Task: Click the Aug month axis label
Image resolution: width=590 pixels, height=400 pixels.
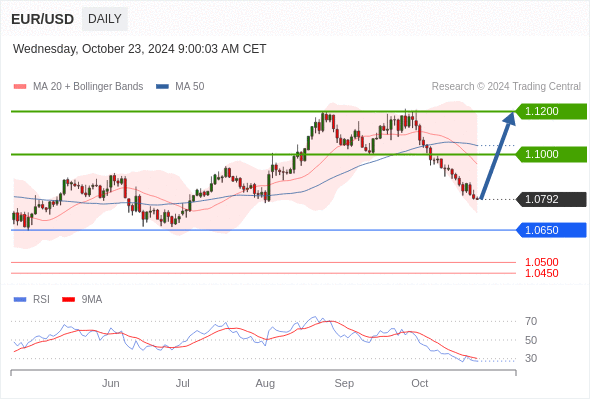Action: [265, 383]
